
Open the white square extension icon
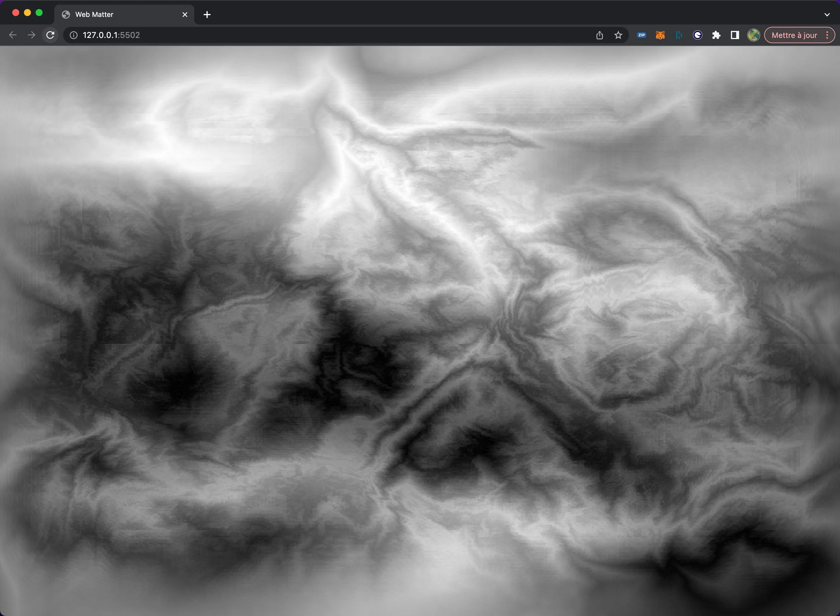click(x=734, y=35)
